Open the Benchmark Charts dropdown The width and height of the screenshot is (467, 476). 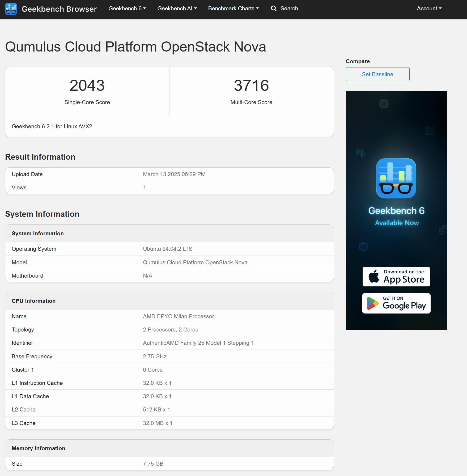coord(233,8)
